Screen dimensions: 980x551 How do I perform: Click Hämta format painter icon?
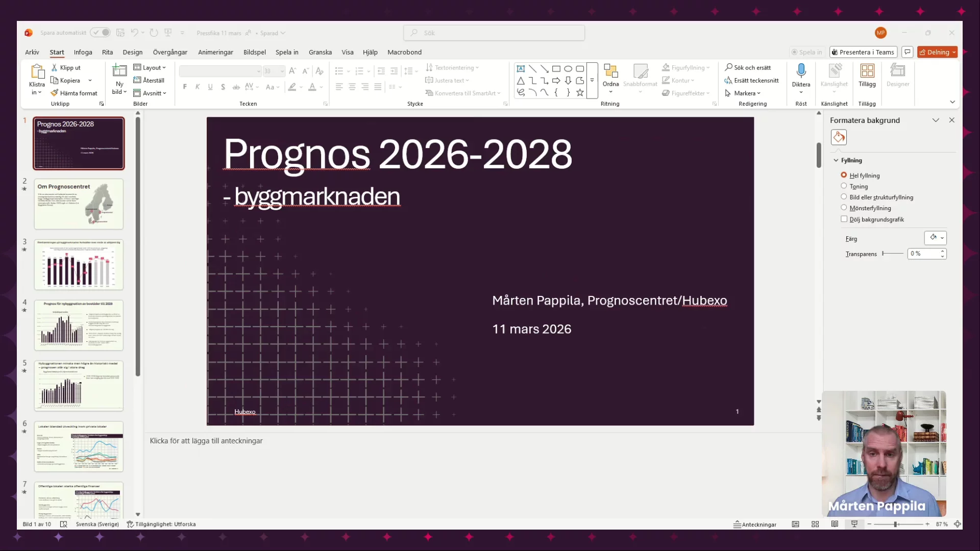tap(55, 93)
